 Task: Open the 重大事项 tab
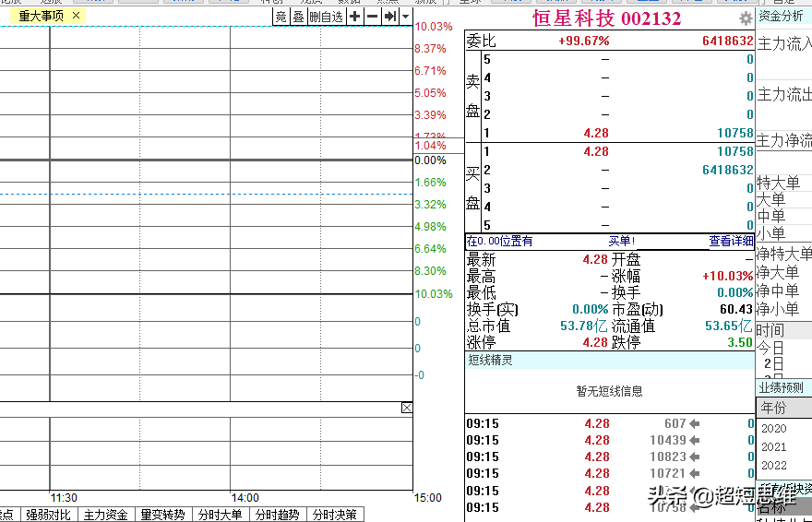[x=41, y=16]
